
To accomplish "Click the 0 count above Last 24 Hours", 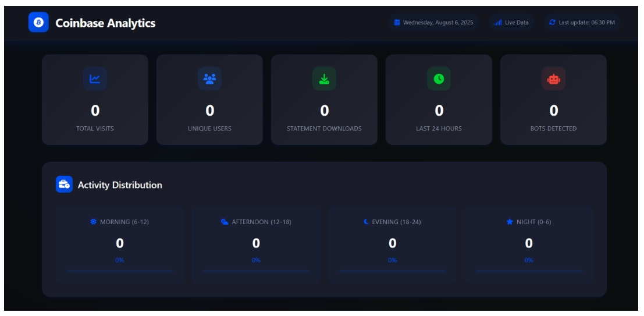I will pyautogui.click(x=439, y=111).
